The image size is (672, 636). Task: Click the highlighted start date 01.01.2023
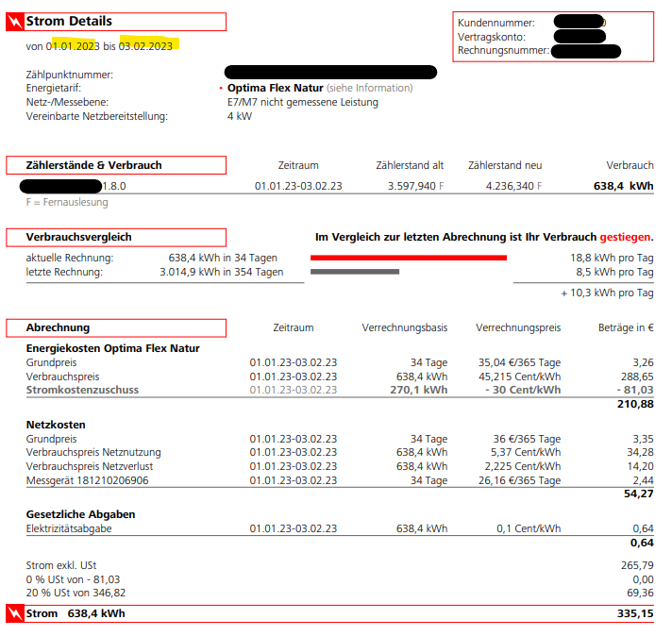pyautogui.click(x=73, y=46)
